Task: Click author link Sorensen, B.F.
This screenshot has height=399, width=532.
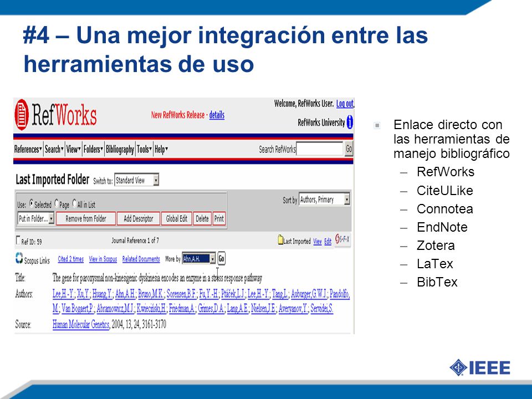Action: [181, 294]
